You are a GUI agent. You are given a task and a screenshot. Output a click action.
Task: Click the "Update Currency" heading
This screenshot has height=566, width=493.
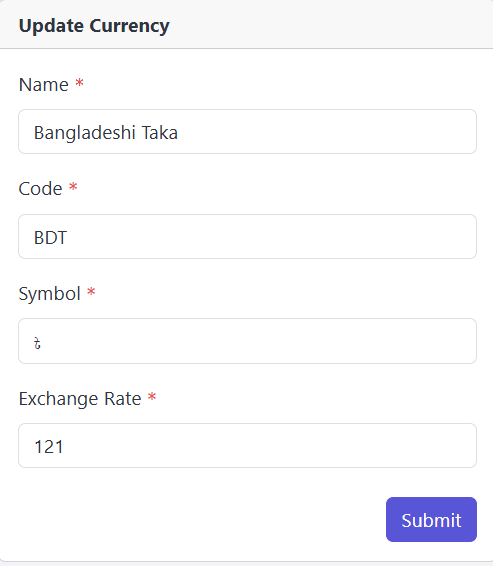click(x=94, y=26)
